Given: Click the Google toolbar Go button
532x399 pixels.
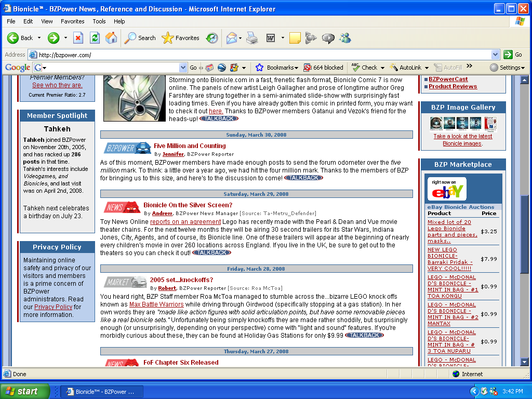Looking at the screenshot, I should [x=193, y=68].
